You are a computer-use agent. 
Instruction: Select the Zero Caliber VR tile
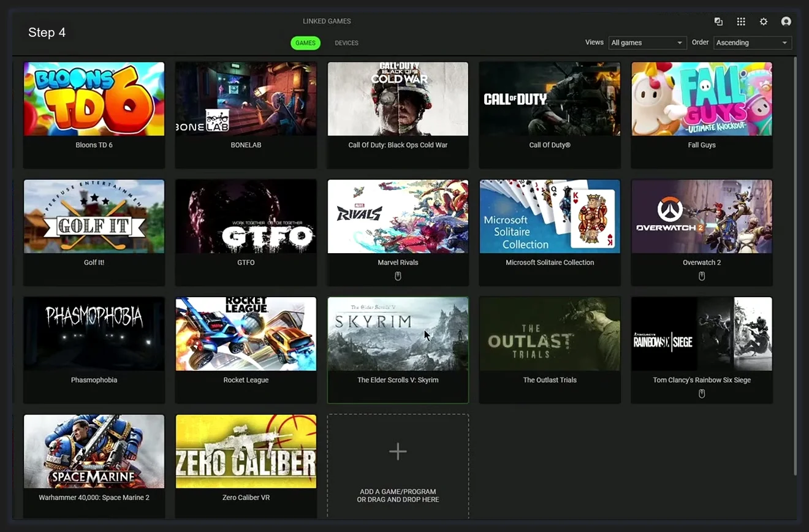click(246, 452)
